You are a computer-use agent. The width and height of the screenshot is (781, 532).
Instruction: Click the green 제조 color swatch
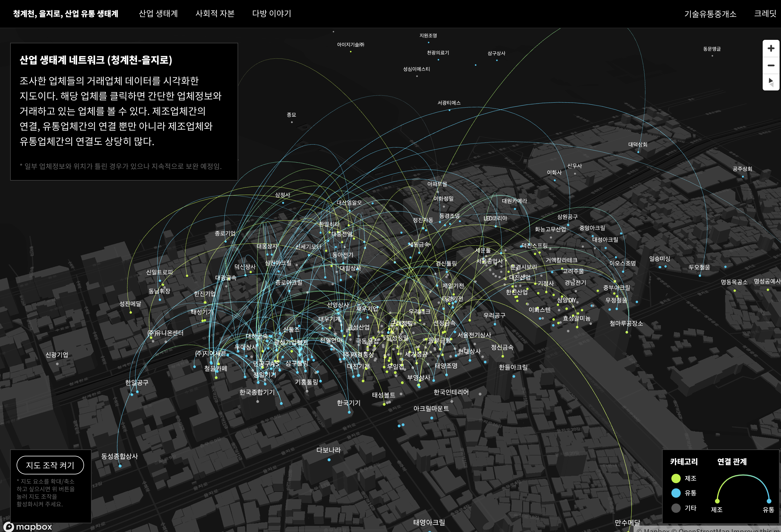(x=677, y=478)
